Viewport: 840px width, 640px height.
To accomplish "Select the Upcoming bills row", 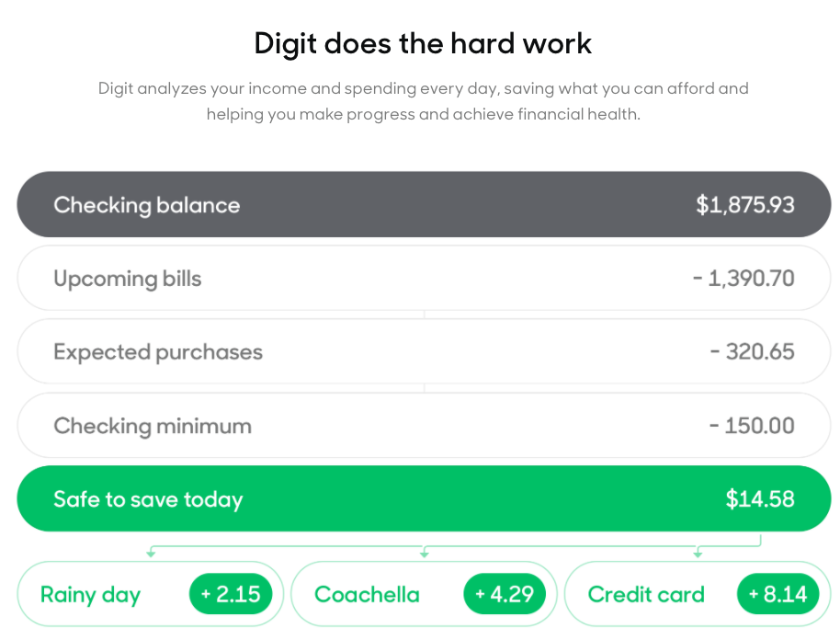I will click(x=424, y=278).
